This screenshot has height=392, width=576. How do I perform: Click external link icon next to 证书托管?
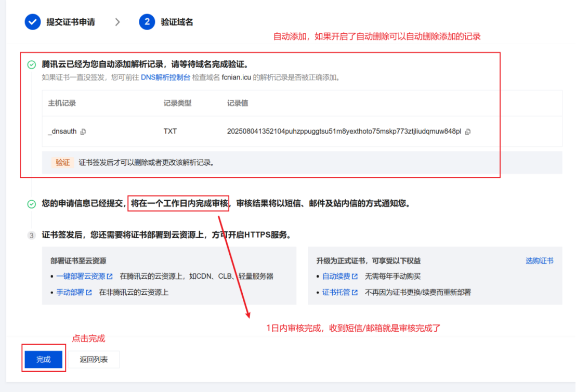(355, 292)
